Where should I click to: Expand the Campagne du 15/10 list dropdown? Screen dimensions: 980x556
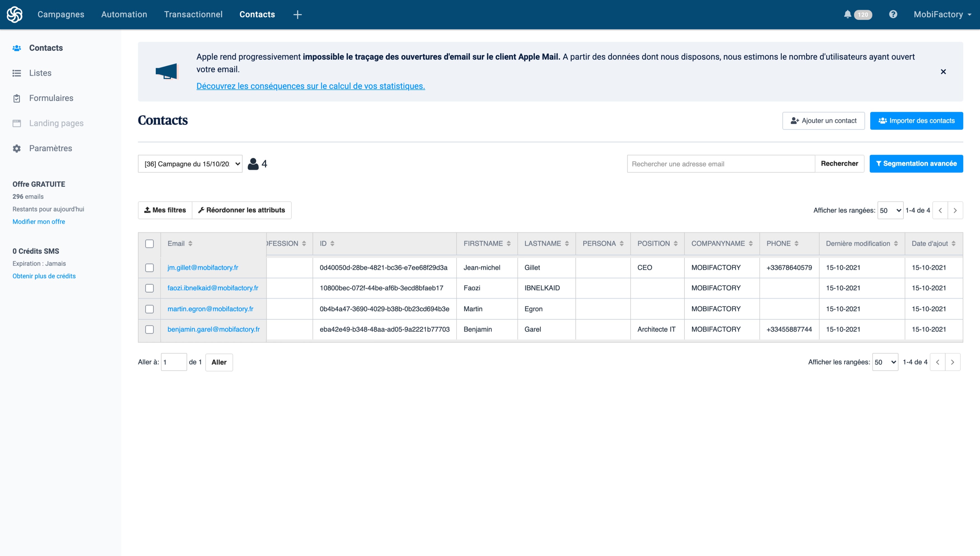tap(190, 164)
